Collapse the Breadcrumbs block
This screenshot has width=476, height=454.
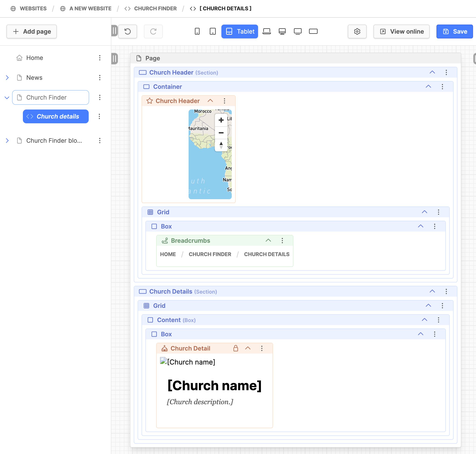click(x=268, y=241)
